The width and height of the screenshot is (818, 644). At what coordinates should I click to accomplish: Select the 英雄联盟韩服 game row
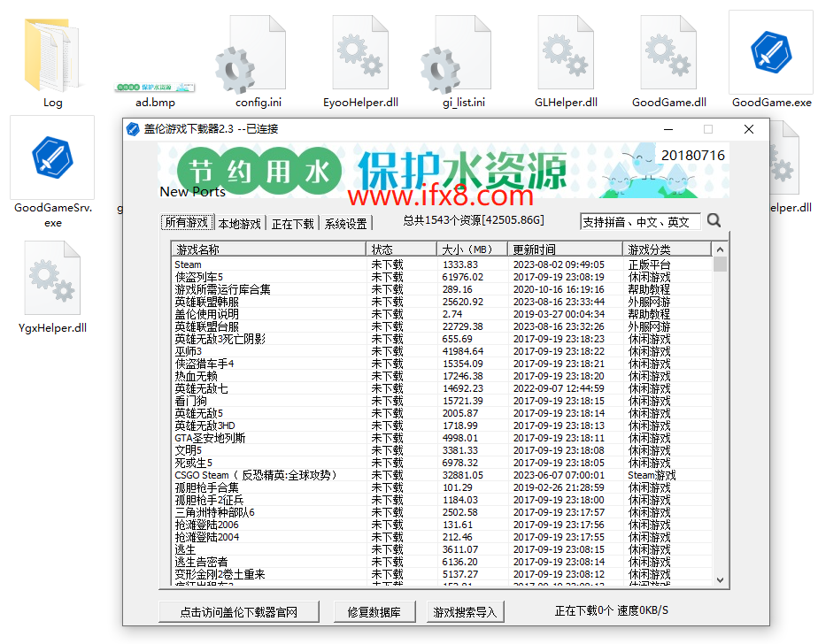(x=442, y=302)
